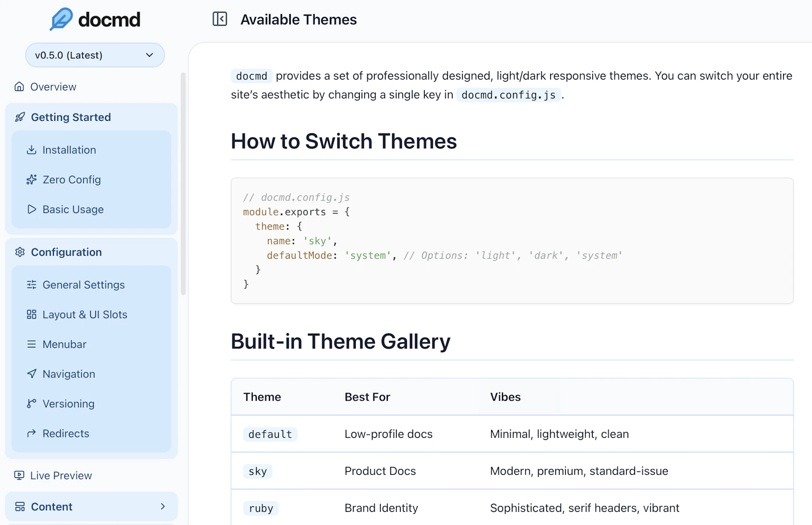Click the Available Themes page title

[298, 19]
